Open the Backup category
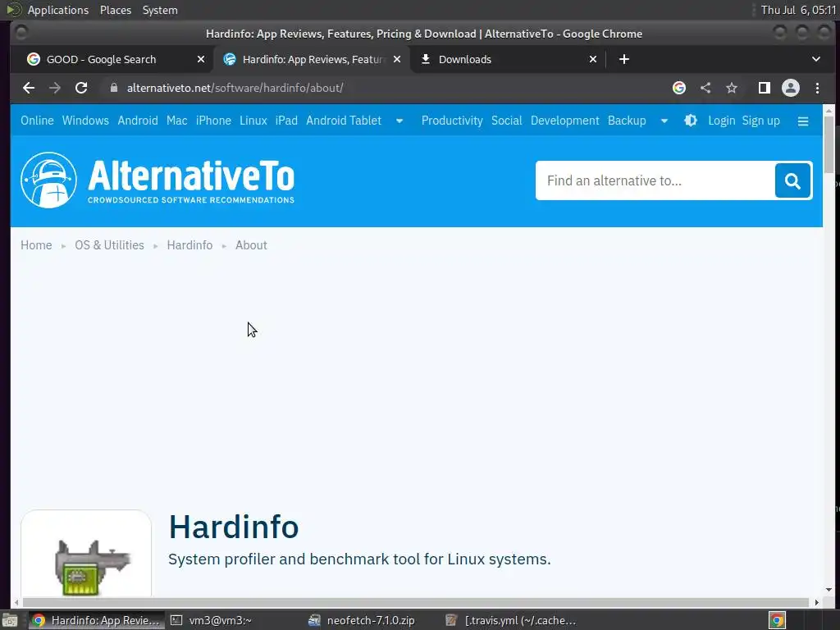The height and width of the screenshot is (630, 840). tap(626, 121)
